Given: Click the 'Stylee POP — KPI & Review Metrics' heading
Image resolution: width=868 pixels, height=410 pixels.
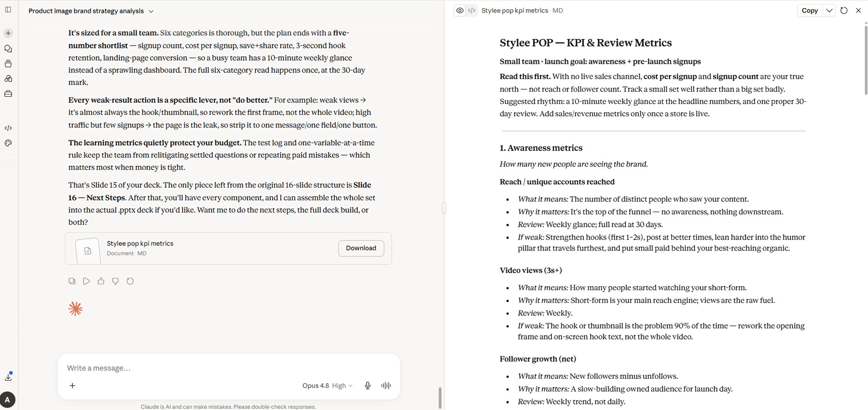Looking at the screenshot, I should click(585, 43).
